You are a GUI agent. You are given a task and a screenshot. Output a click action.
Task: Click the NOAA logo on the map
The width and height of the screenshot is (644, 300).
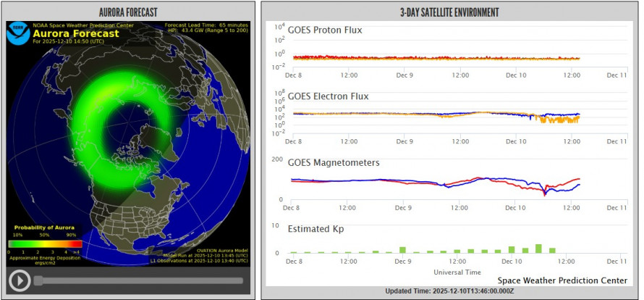[19, 33]
